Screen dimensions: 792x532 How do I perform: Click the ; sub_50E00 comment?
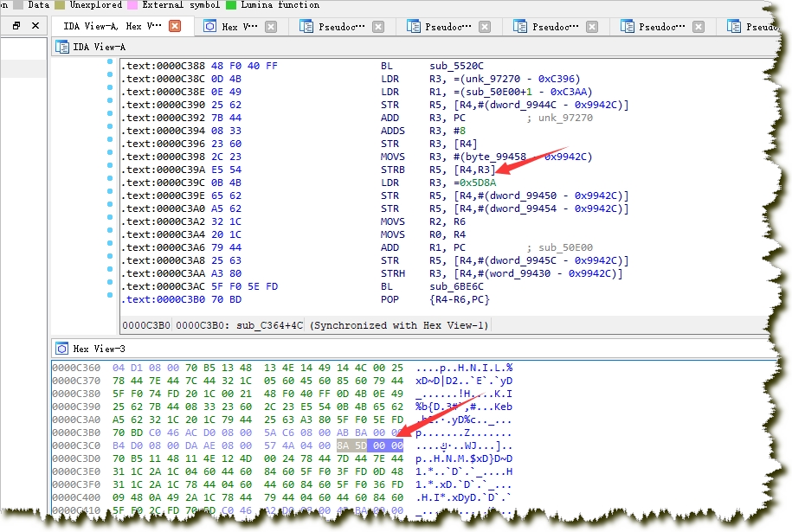pos(560,247)
